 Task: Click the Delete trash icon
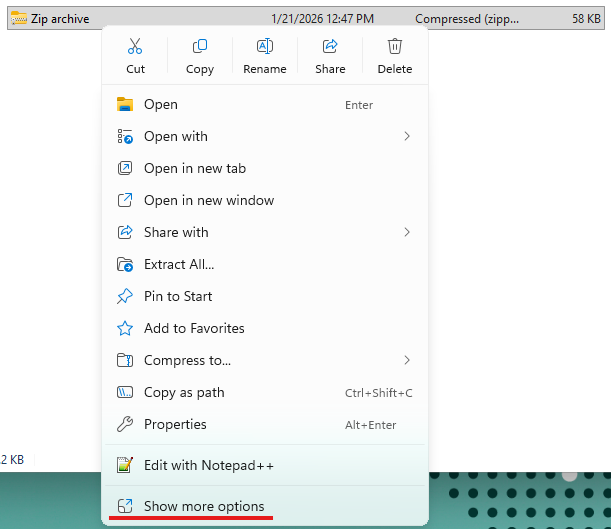click(x=395, y=46)
